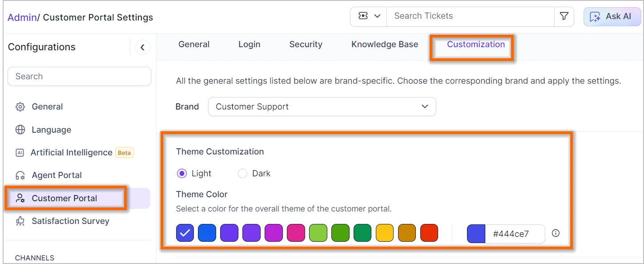This screenshot has width=644, height=264.
Task: Click the Search Tickets input field
Action: [470, 16]
